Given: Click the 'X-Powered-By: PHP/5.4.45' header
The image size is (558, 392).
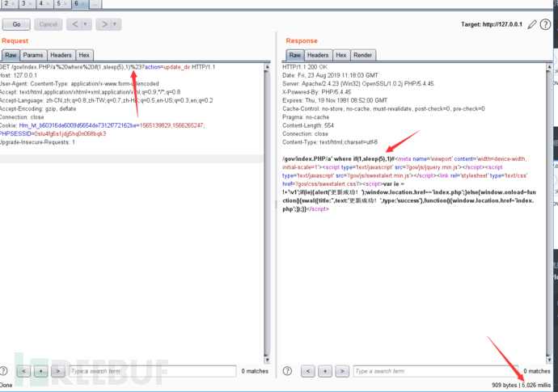Looking at the screenshot, I should [x=317, y=92].
